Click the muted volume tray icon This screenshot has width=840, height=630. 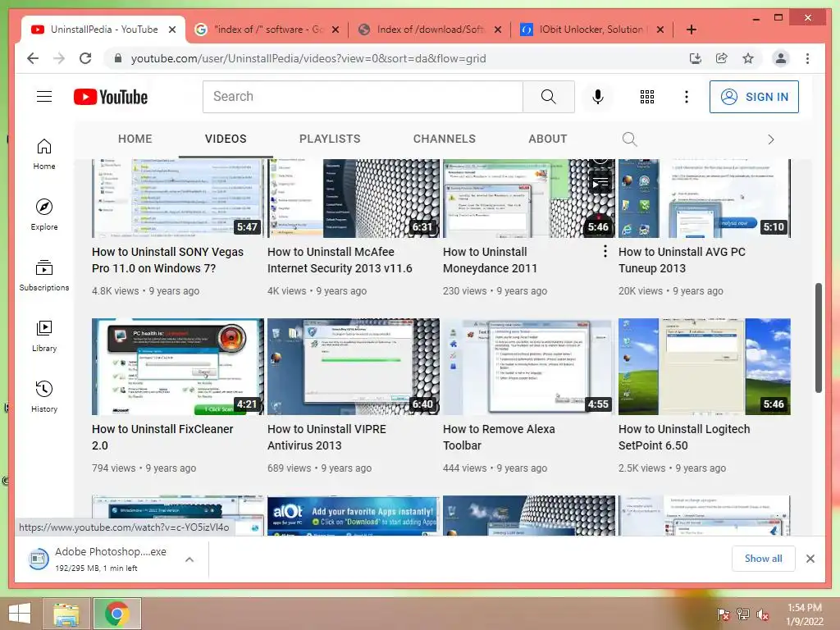(763, 614)
